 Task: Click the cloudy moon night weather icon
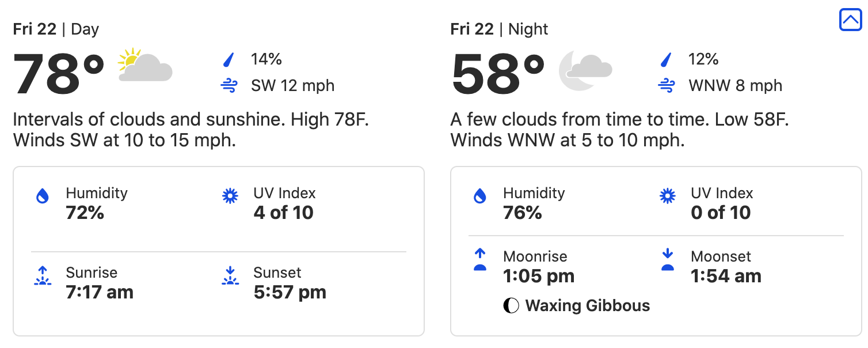[x=585, y=69]
